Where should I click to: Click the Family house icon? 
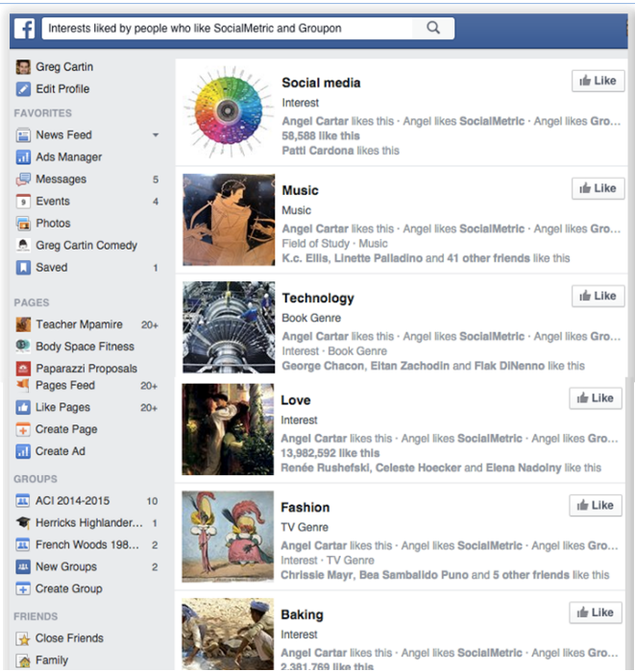pos(23,660)
